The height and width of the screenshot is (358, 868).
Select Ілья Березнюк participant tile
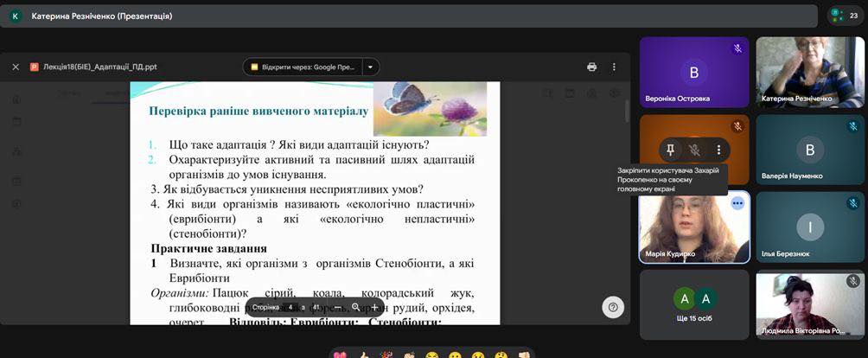click(x=810, y=227)
